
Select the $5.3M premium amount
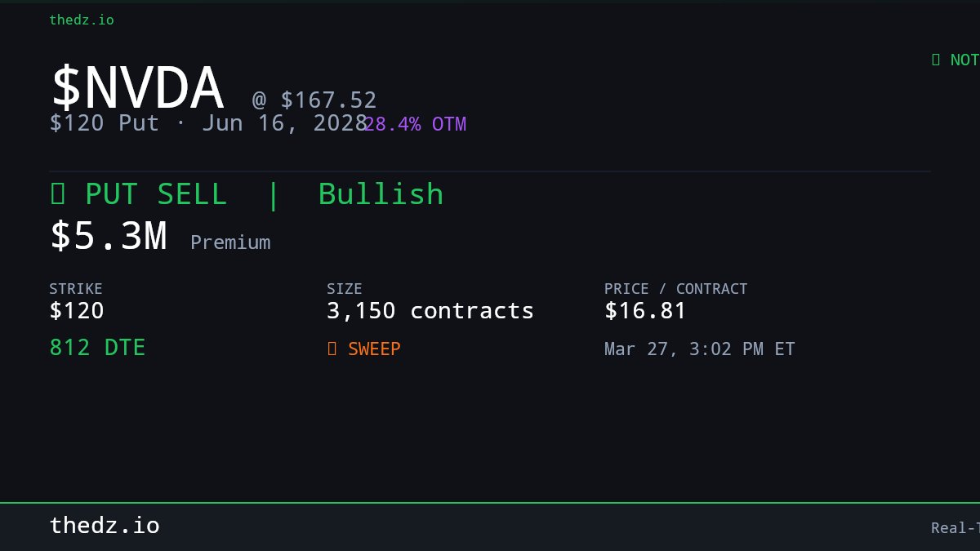(109, 236)
